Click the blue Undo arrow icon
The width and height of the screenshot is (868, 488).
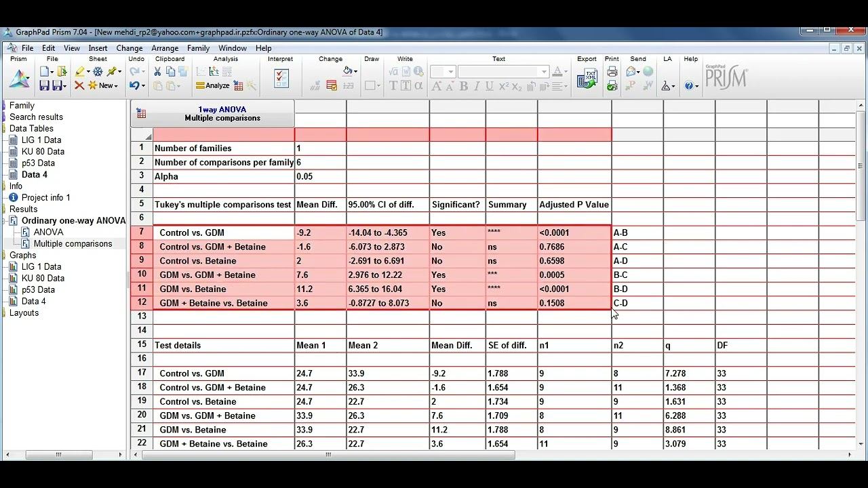click(135, 85)
